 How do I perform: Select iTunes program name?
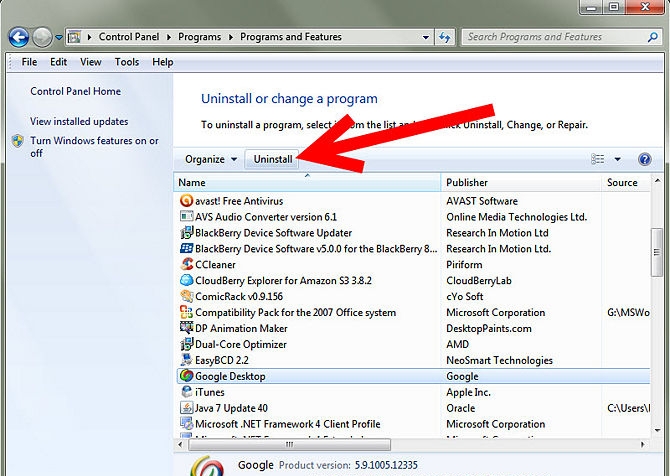pos(209,392)
